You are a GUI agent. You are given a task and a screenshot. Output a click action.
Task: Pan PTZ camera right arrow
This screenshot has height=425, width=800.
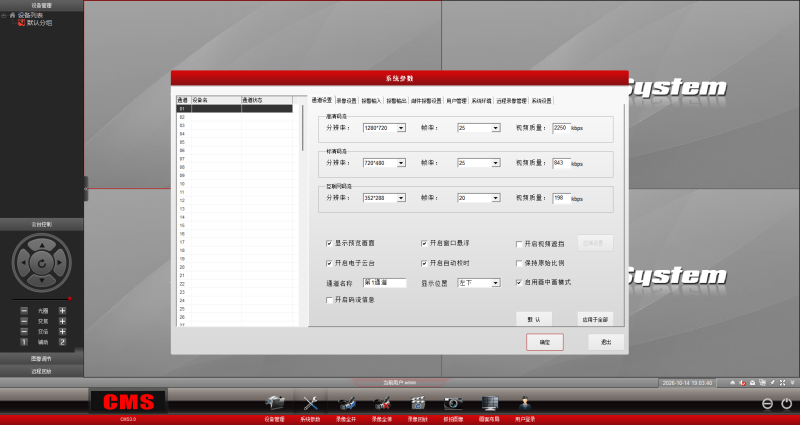[x=60, y=263]
